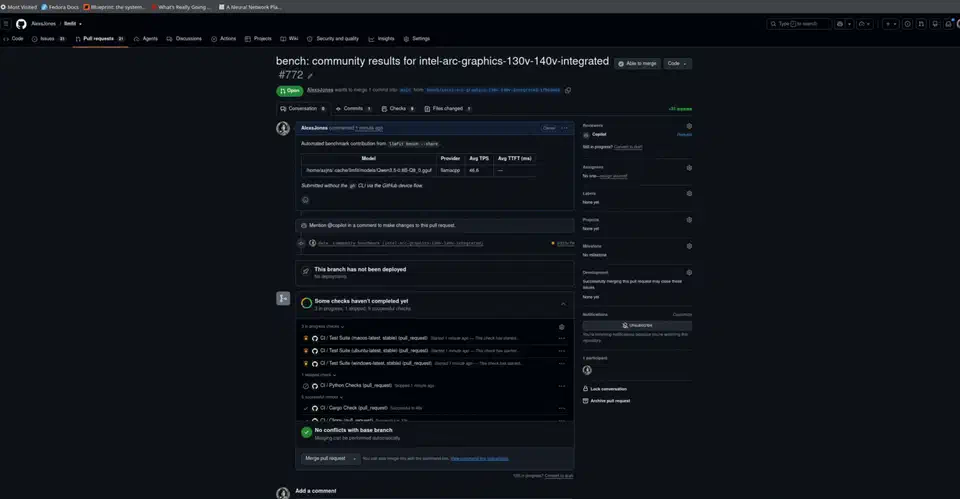The width and height of the screenshot is (960, 499).
Task: Switch to the Files changed tab
Action: tap(448, 108)
